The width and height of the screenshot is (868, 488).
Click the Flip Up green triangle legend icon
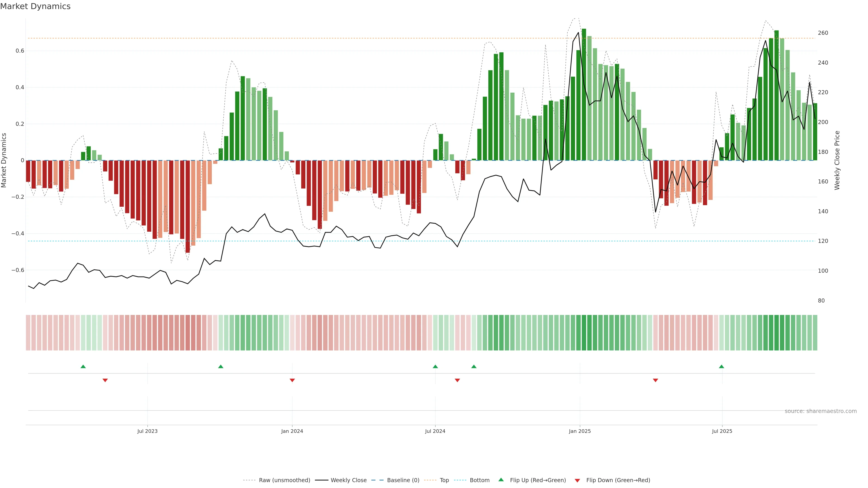click(x=501, y=480)
